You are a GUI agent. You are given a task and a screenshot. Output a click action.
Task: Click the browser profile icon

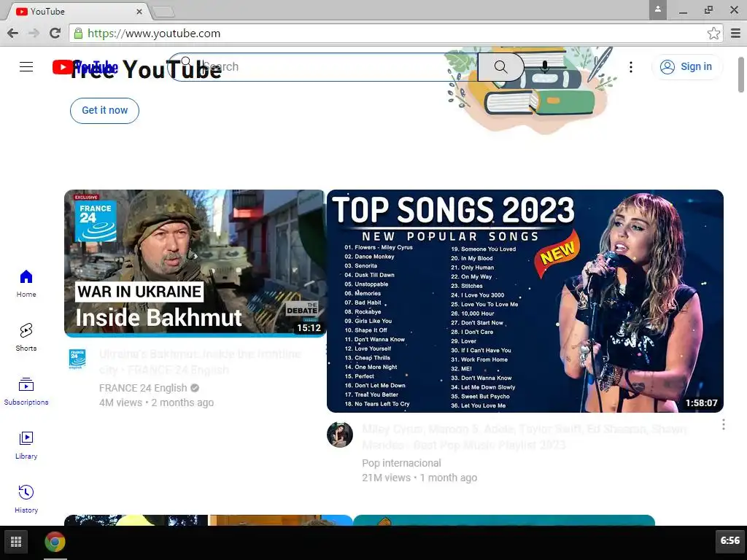(657, 9)
